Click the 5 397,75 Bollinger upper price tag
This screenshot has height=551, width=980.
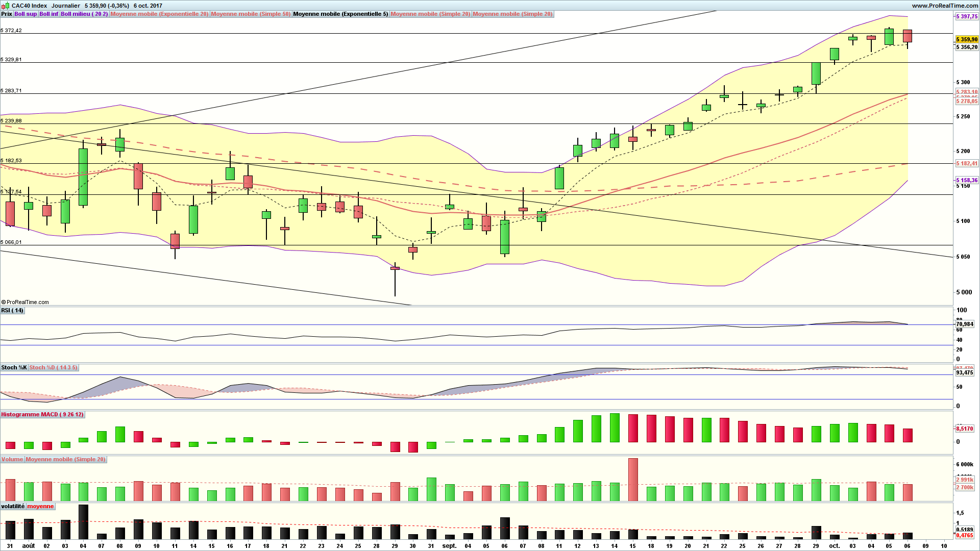967,16
